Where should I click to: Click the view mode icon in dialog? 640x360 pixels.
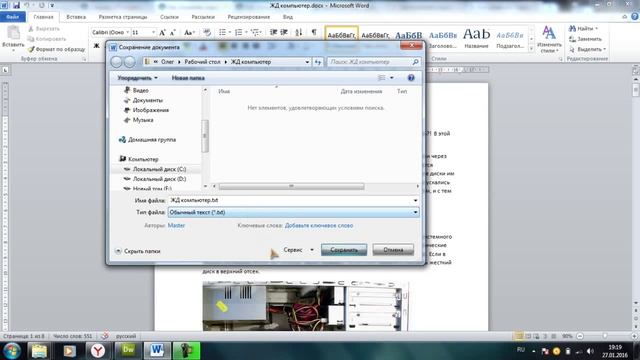[x=382, y=78]
